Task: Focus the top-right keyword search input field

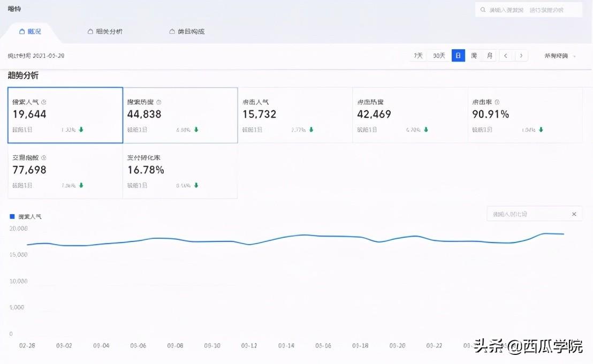Action: [529, 10]
